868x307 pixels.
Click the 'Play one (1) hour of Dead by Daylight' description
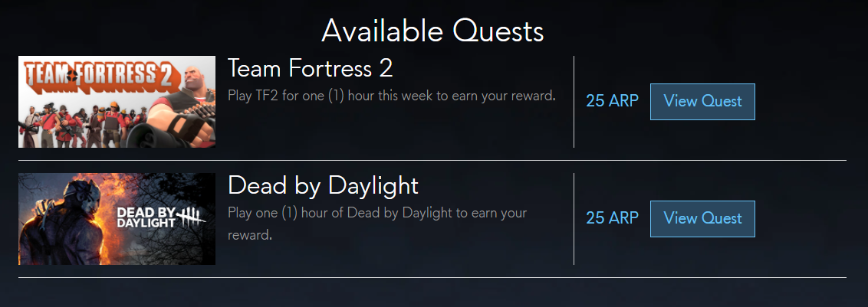tap(377, 224)
